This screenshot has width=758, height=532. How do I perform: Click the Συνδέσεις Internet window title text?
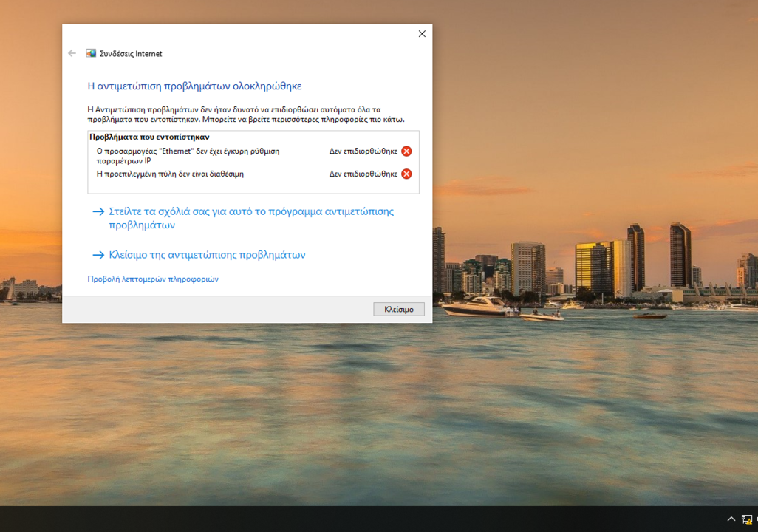(x=131, y=54)
